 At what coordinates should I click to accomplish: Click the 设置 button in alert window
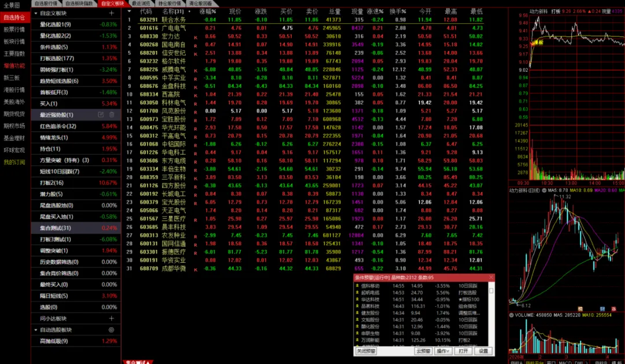coord(483,351)
